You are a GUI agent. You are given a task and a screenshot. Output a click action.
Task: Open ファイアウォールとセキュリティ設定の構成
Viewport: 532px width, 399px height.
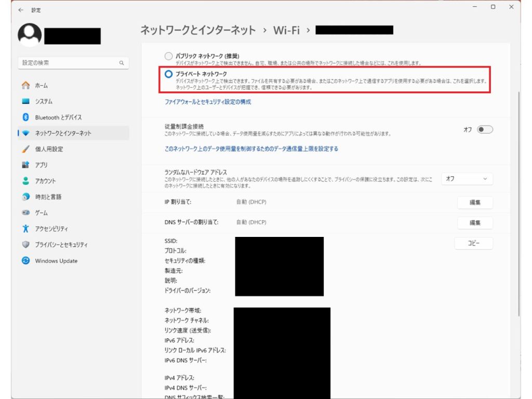coord(207,102)
